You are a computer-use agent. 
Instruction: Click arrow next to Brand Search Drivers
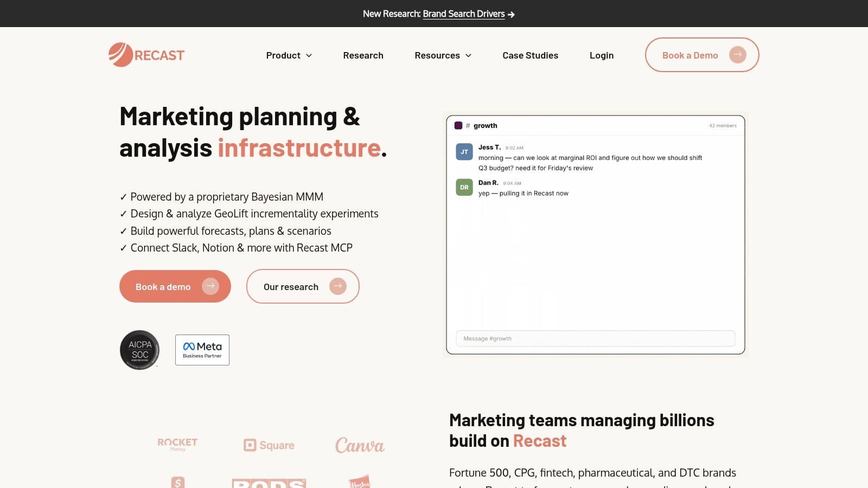tap(511, 14)
